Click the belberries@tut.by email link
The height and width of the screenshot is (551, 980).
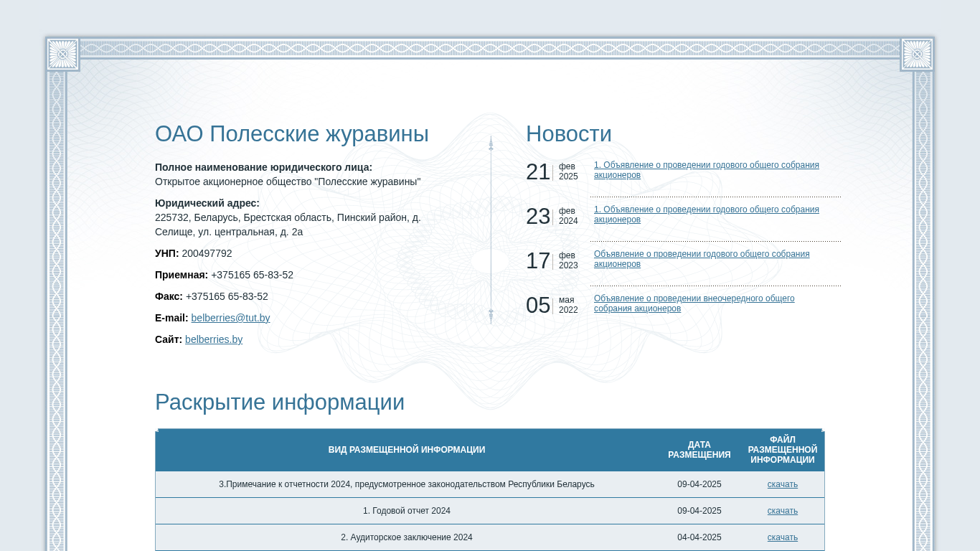(230, 318)
